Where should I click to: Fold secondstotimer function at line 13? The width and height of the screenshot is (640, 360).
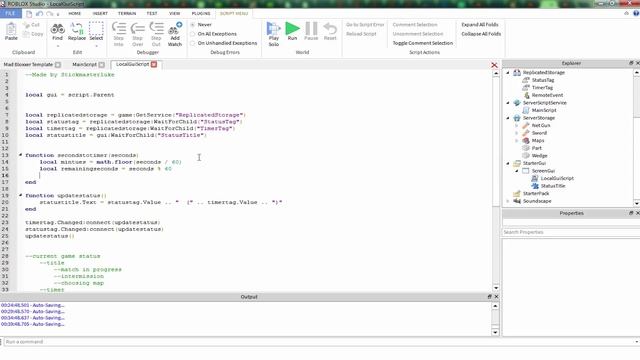20,155
